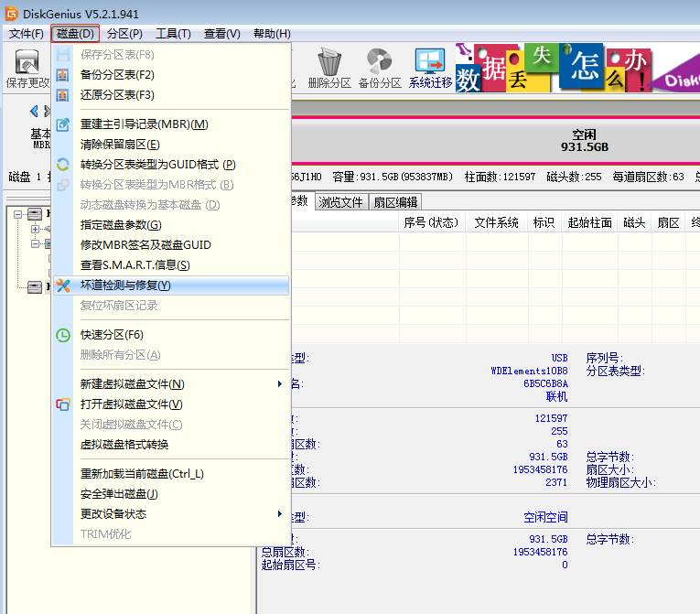The height and width of the screenshot is (614, 700).
Task: Click the WDElements10B8 model value
Action: pos(530,372)
